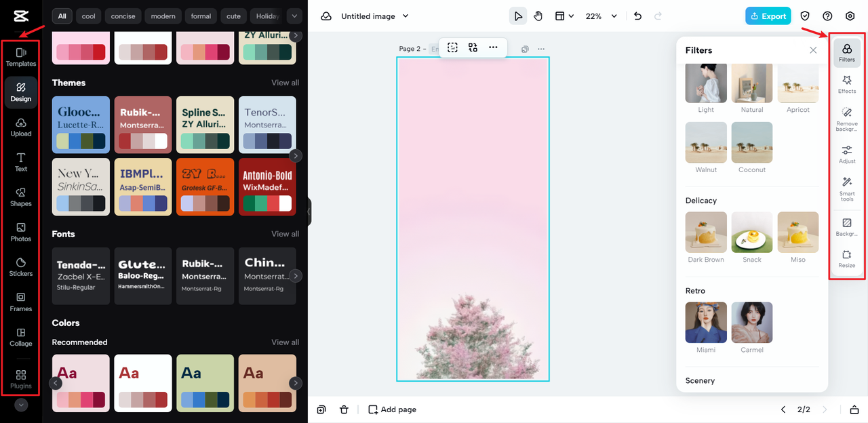
Task: Open the Photos library
Action: pos(20,233)
